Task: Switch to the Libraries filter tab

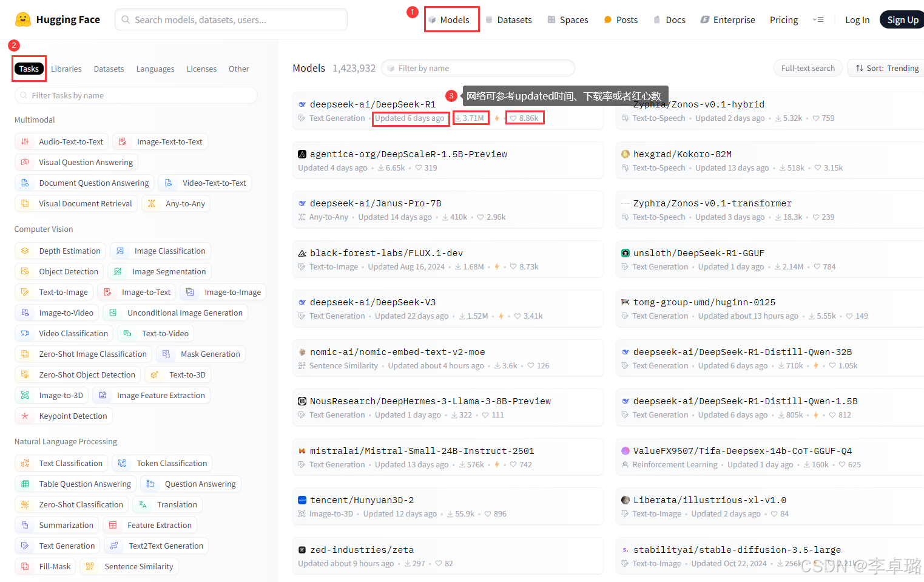Action: pyautogui.click(x=66, y=69)
